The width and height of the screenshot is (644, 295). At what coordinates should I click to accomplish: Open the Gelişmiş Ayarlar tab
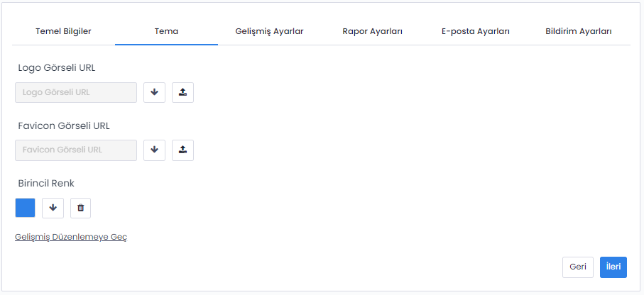click(269, 32)
